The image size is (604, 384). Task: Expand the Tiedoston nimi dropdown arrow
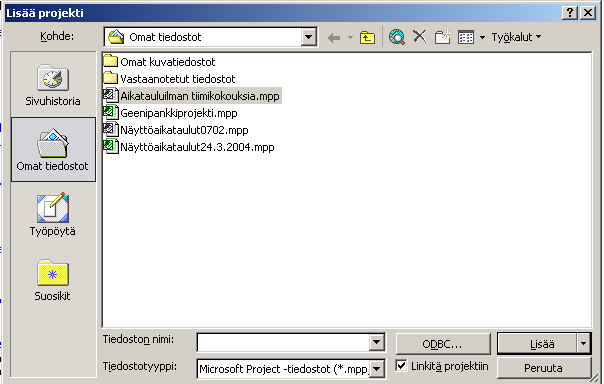[x=376, y=342]
